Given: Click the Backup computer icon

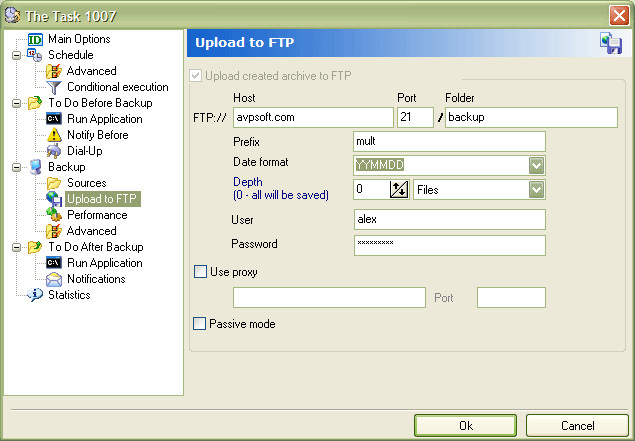Looking at the screenshot, I should [36, 167].
